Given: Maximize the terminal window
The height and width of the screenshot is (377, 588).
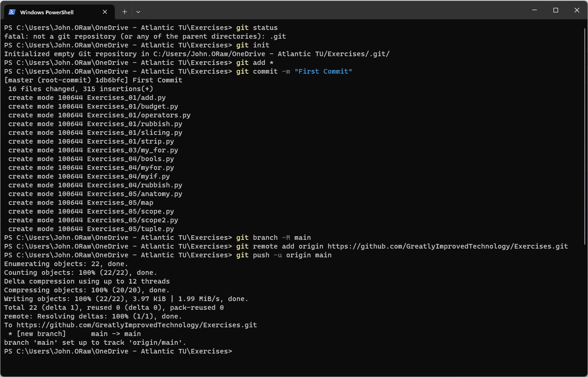Looking at the screenshot, I should [x=556, y=10].
